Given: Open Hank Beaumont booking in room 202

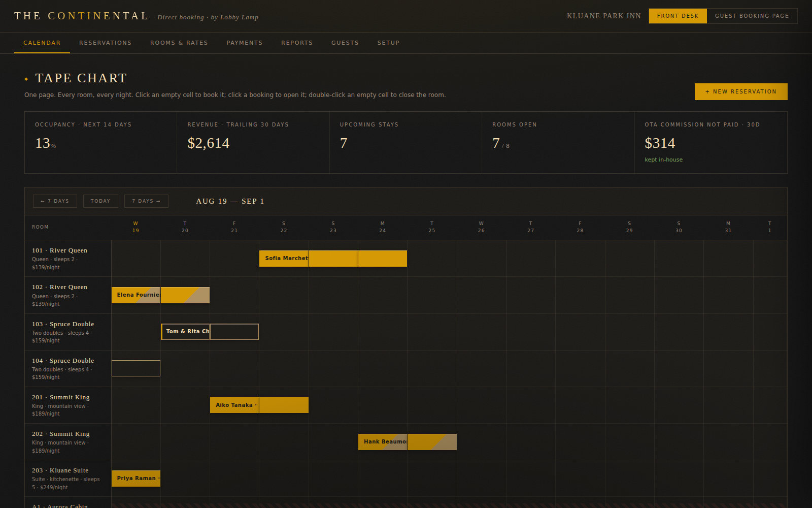Looking at the screenshot, I should 407,442.
